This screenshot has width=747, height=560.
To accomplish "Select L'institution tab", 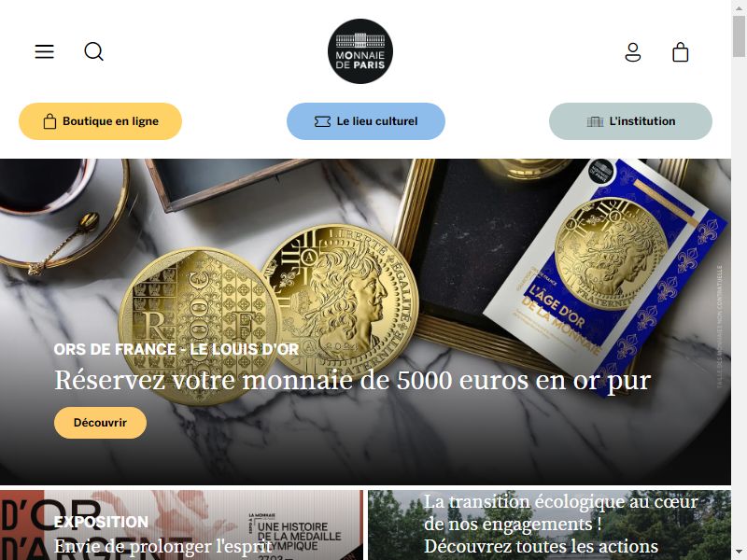I will pos(631,121).
